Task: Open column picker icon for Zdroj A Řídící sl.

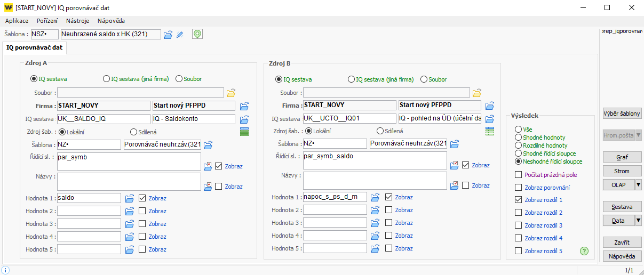Action: (x=208, y=166)
